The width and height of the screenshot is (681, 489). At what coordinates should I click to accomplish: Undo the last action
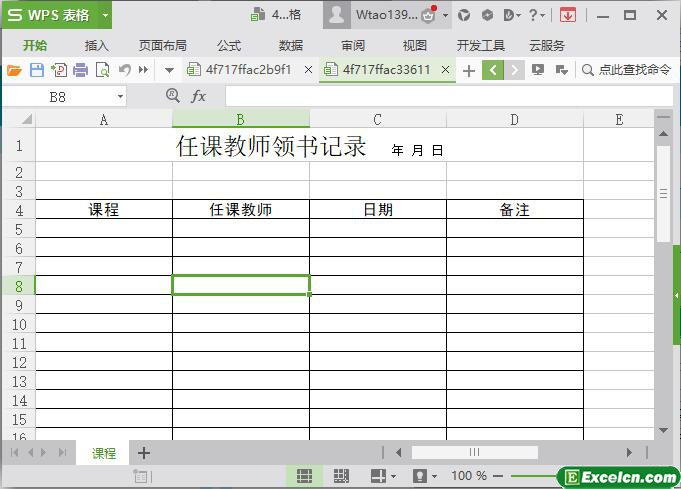click(125, 70)
